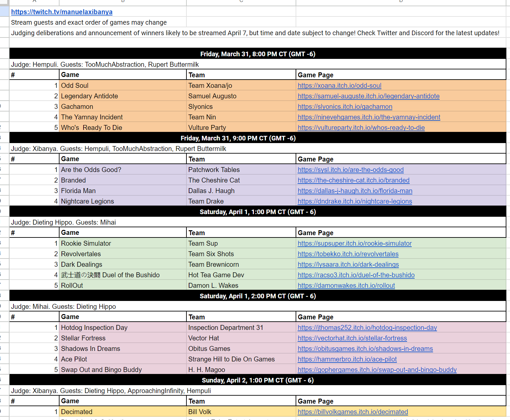Open the Odd Soul itch.io link
Image resolution: width=510 pixels, height=420 pixels.
click(339, 86)
